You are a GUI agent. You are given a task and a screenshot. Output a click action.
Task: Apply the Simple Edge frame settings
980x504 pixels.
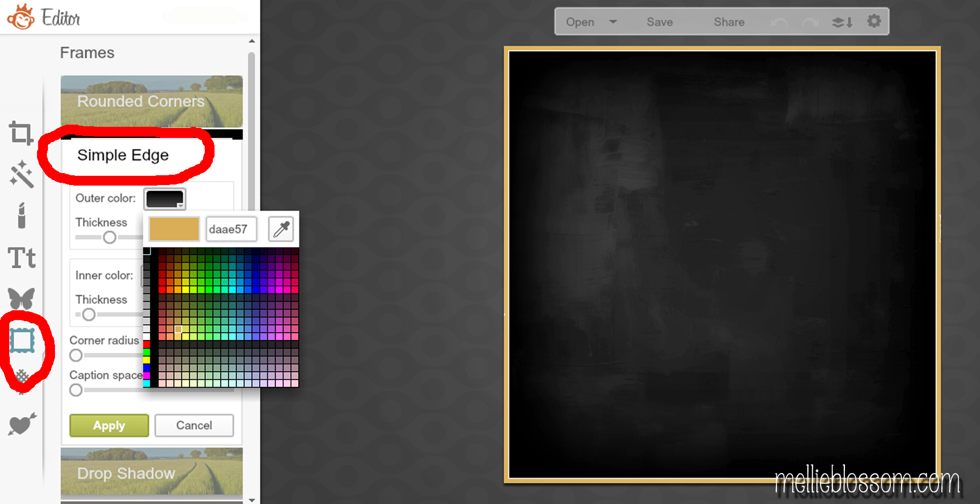tap(108, 425)
